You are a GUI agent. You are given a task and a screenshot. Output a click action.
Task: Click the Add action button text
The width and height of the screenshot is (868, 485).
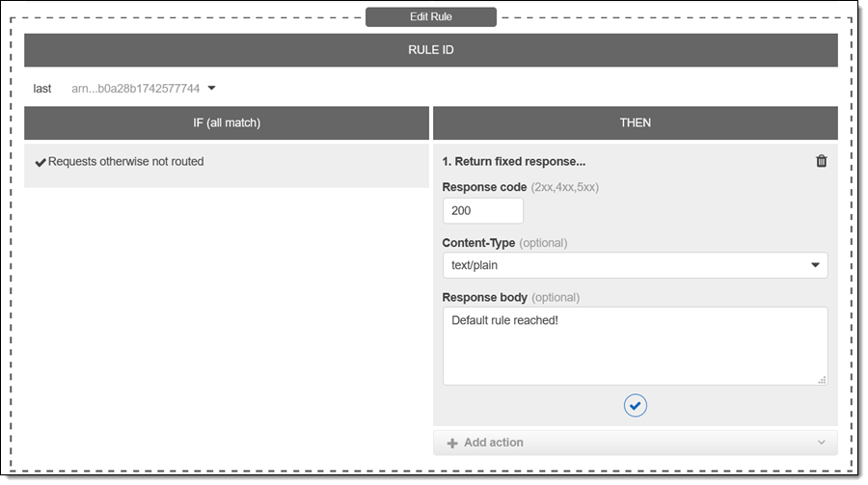click(494, 443)
